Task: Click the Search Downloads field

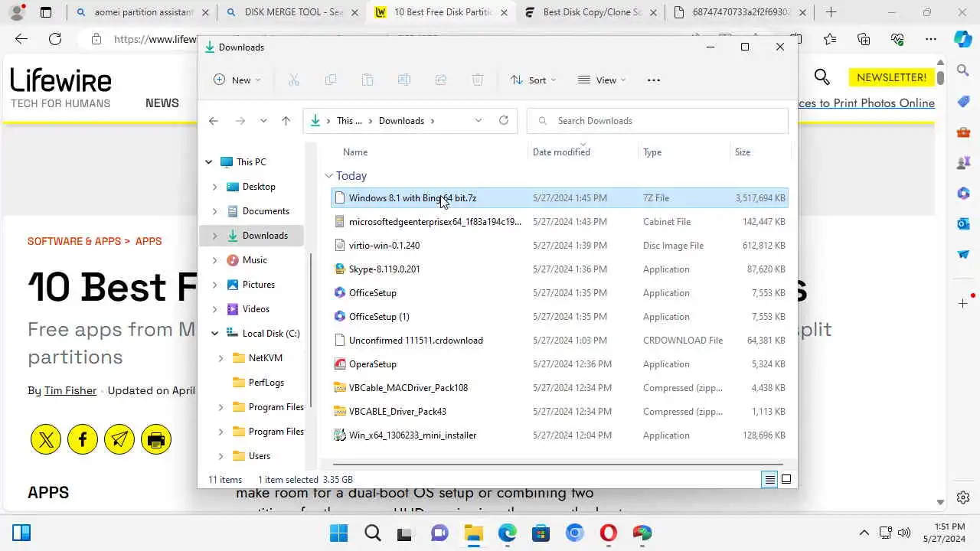Action: click(658, 121)
